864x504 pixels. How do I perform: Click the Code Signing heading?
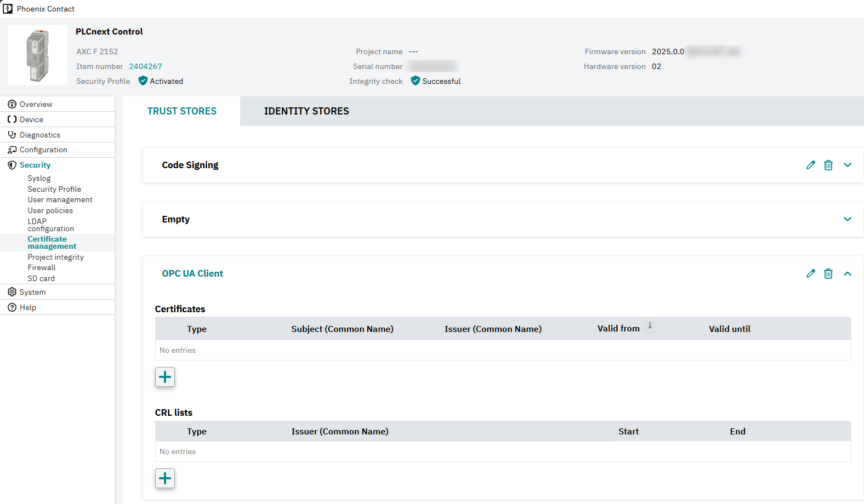tap(190, 165)
